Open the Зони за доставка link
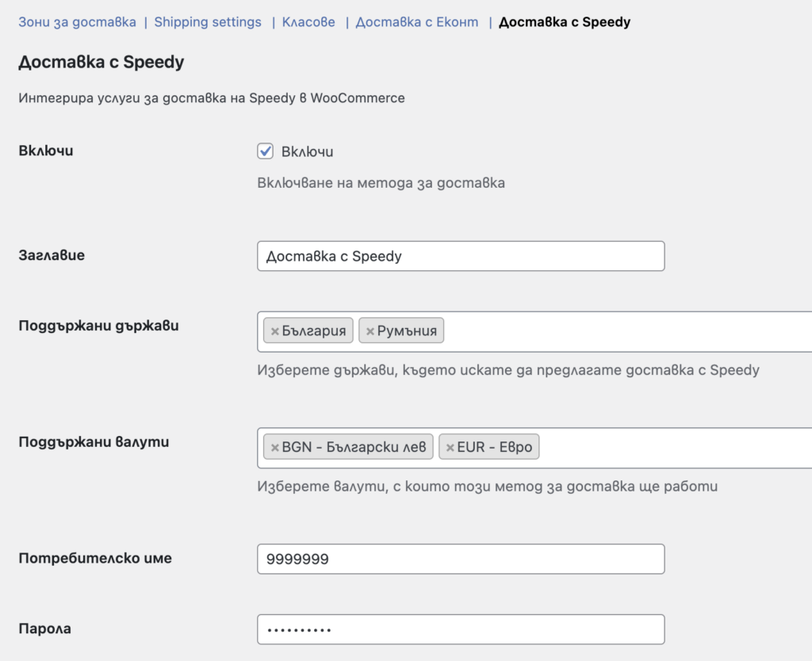 pyautogui.click(x=77, y=21)
